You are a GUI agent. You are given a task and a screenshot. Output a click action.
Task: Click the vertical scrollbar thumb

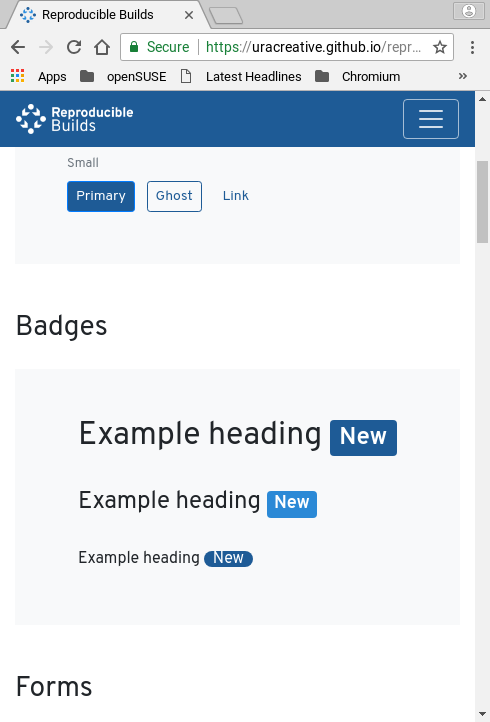coord(482,202)
